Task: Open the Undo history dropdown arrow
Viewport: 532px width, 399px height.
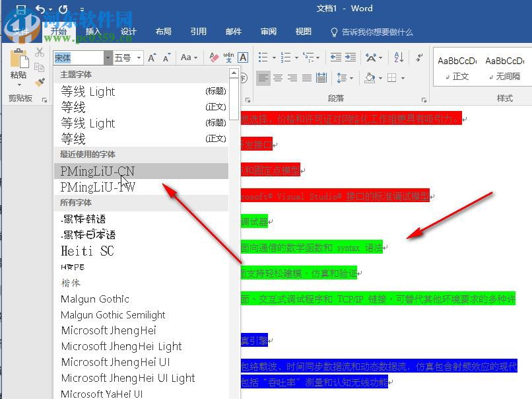Action: pos(50,9)
